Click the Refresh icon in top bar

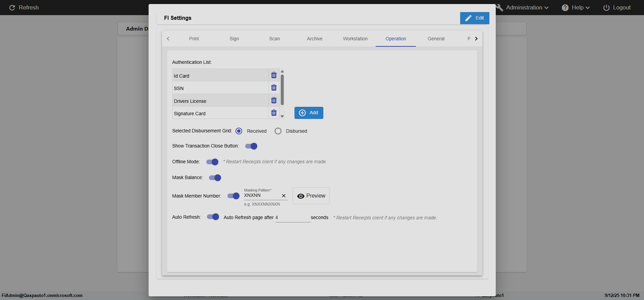point(12,8)
